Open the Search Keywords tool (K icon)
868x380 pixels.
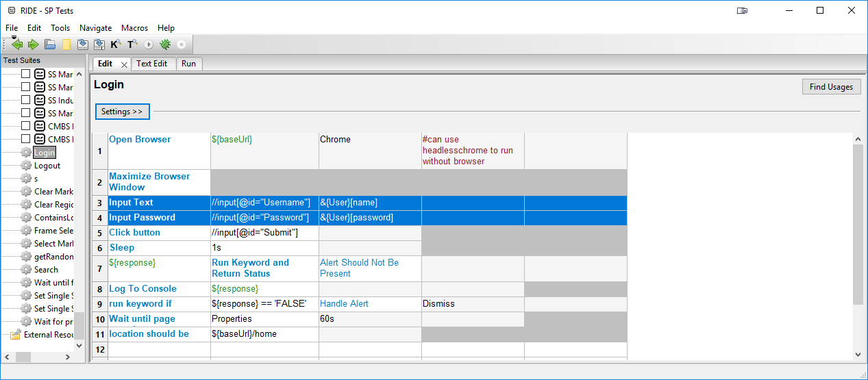115,45
